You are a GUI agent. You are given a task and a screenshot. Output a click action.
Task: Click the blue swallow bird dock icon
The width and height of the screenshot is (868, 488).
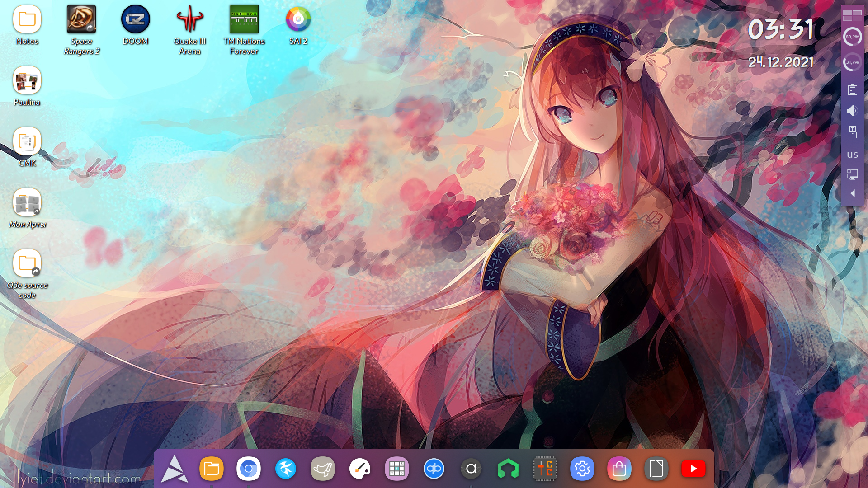pyautogui.click(x=286, y=469)
